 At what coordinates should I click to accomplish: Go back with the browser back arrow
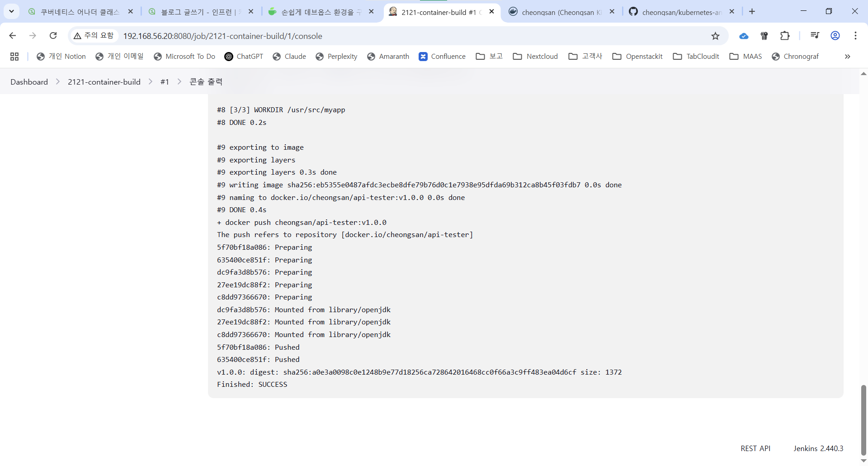pos(13,36)
